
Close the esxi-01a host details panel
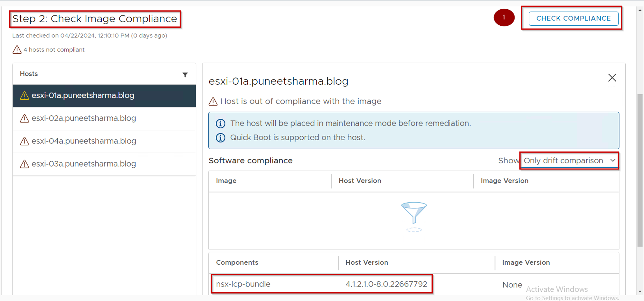click(612, 78)
